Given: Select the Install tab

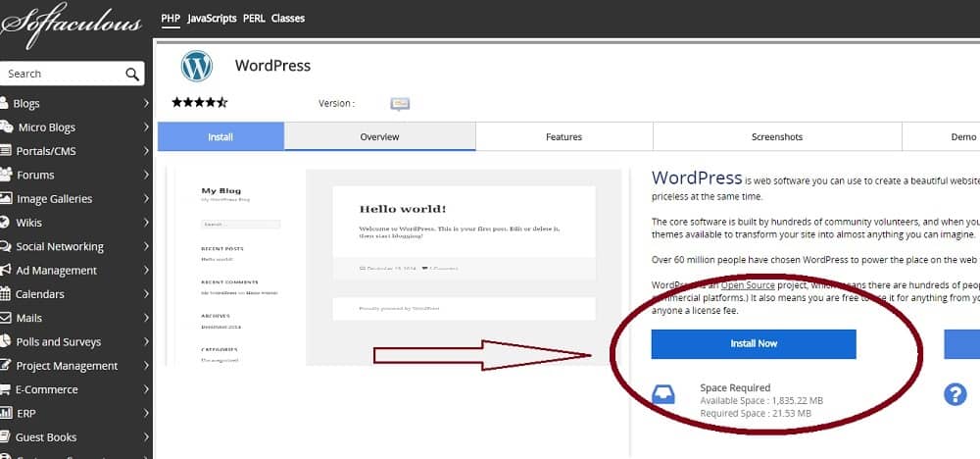Looking at the screenshot, I should click(x=220, y=136).
